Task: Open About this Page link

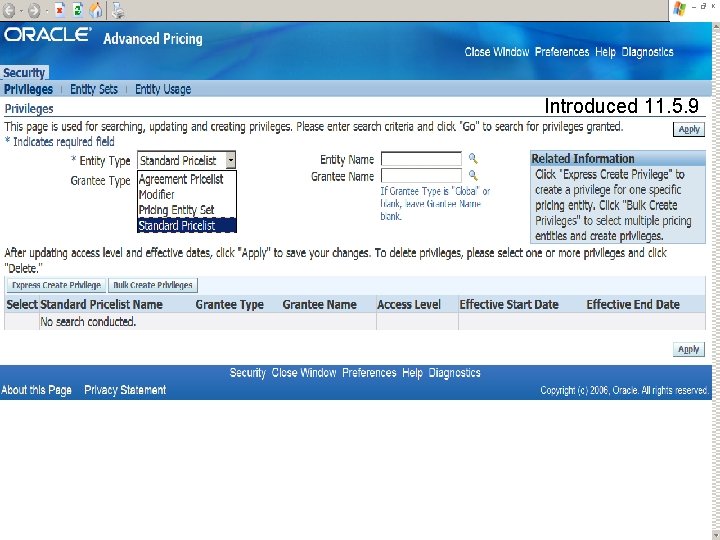Action: [36, 390]
